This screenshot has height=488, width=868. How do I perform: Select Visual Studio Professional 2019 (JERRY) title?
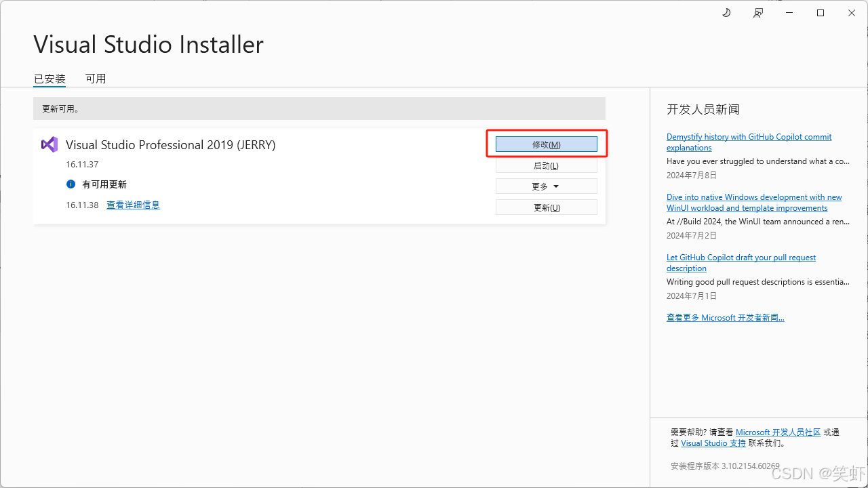pos(171,144)
